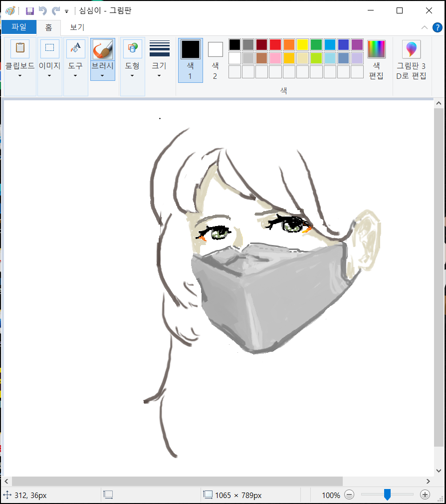Click the vertical scrollbar down arrow

pyautogui.click(x=439, y=471)
